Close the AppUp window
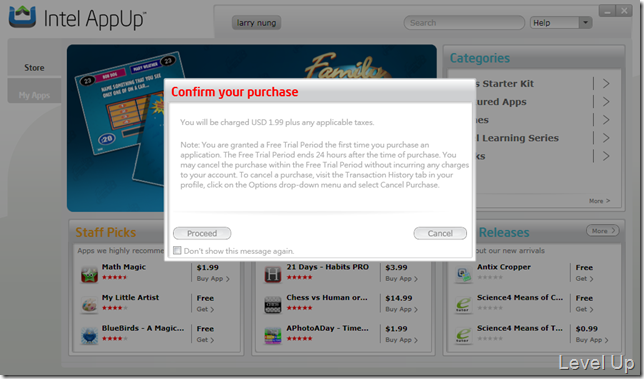The width and height of the screenshot is (644, 379). coord(624,11)
